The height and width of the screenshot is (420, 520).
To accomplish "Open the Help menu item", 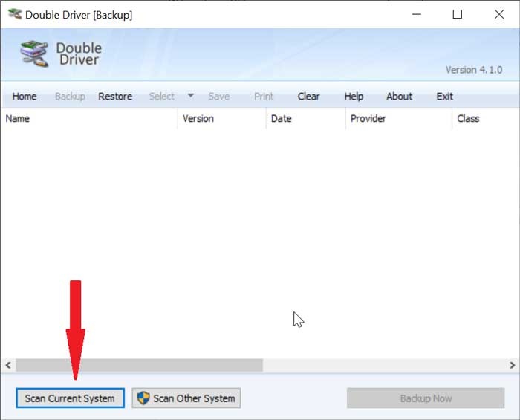I will pos(354,96).
